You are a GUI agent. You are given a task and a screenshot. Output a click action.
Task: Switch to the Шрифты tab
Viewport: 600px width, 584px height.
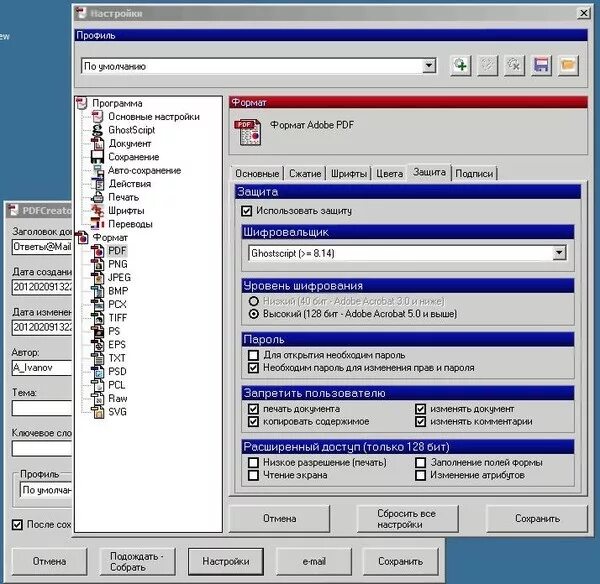[349, 173]
